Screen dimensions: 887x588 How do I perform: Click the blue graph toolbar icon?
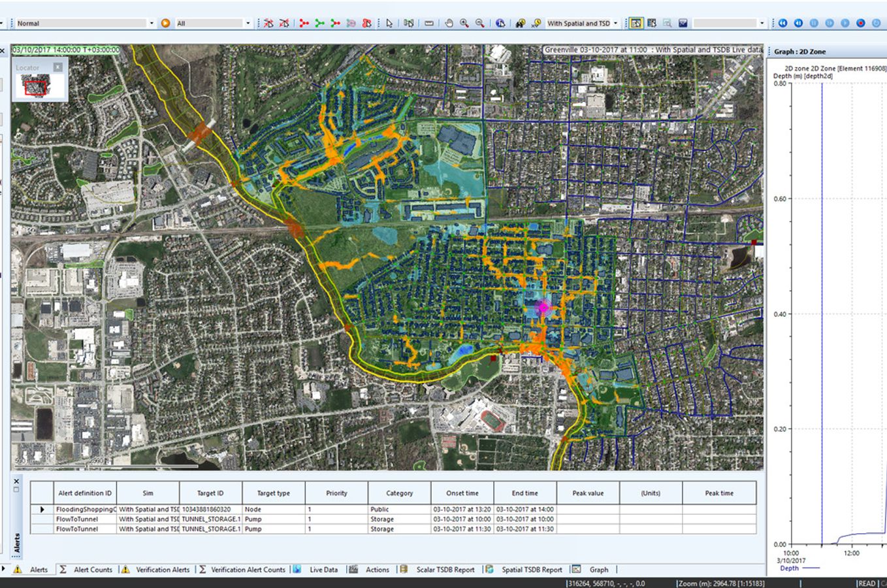click(x=683, y=23)
